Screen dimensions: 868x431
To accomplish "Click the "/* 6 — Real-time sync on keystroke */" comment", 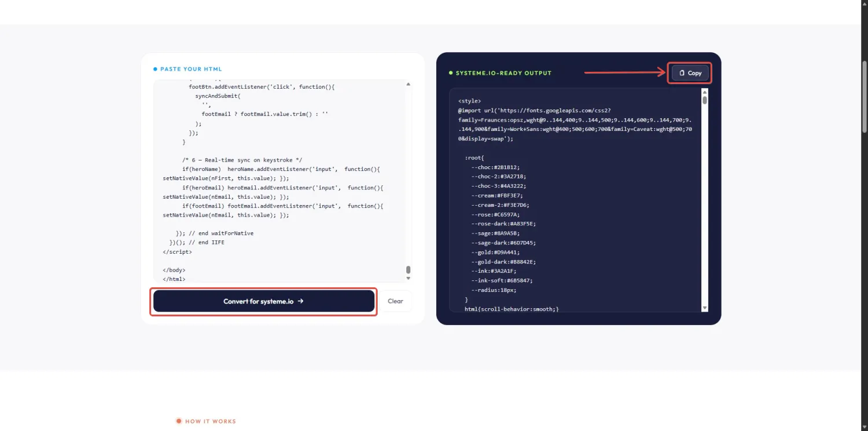I will [242, 160].
